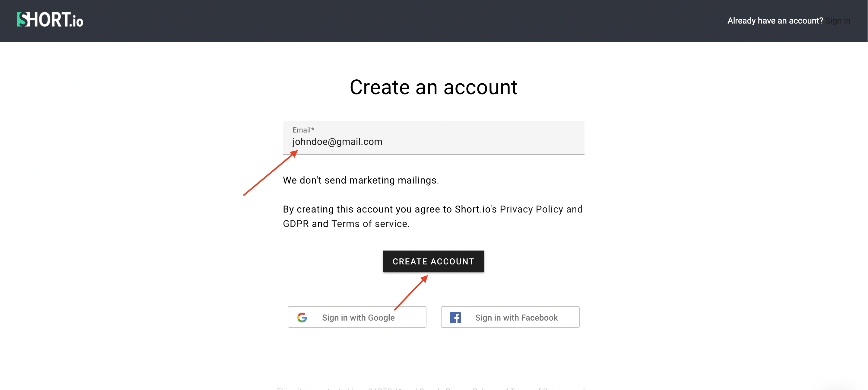Open the header "Sign in" link
The width and height of the screenshot is (868, 390).
(838, 21)
